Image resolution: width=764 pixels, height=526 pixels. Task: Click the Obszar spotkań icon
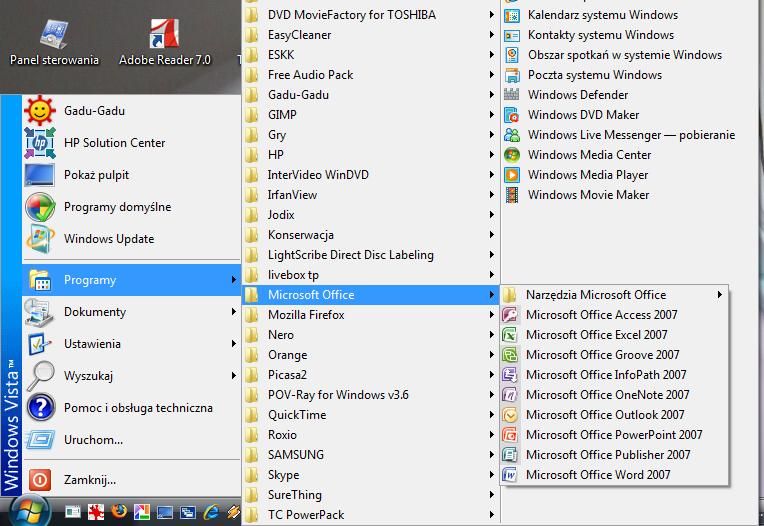coord(512,55)
